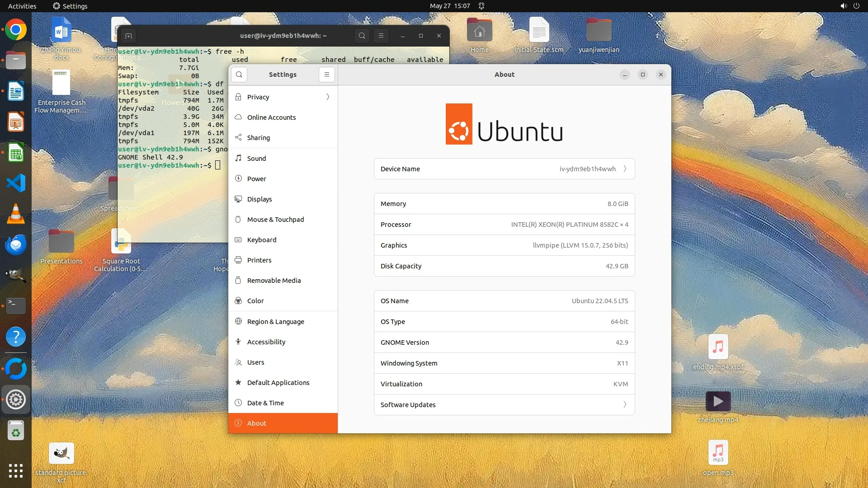The image size is (868, 488).
Task: Open the terminal hamburger menu
Action: pyautogui.click(x=381, y=36)
